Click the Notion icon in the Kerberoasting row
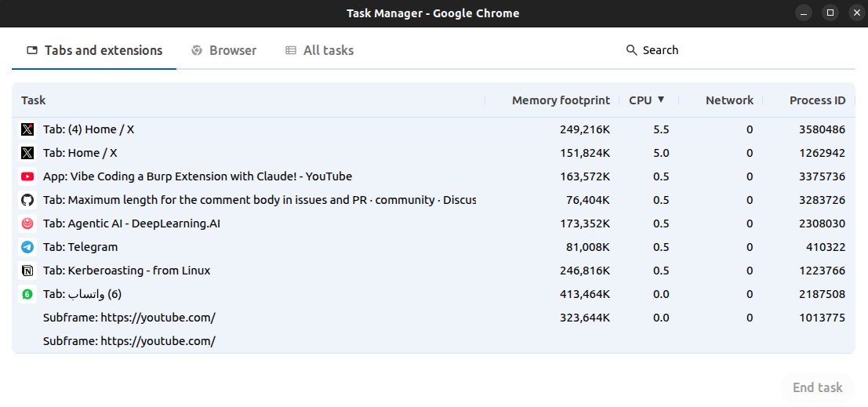 pos(27,271)
